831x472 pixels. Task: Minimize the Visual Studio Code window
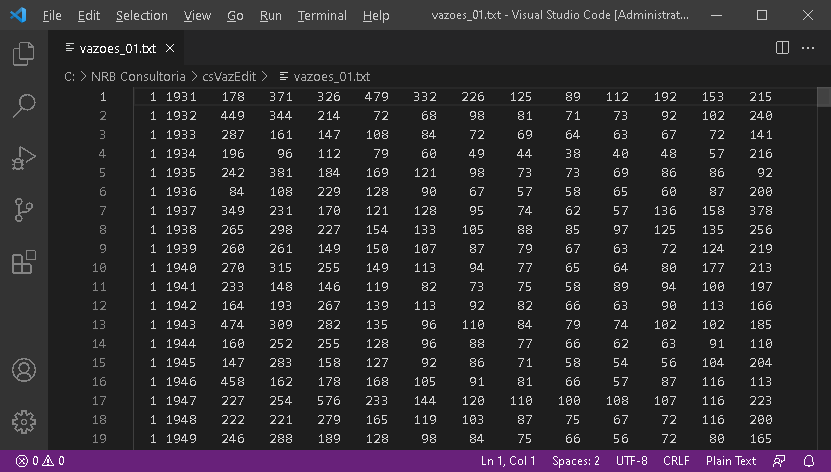[716, 15]
